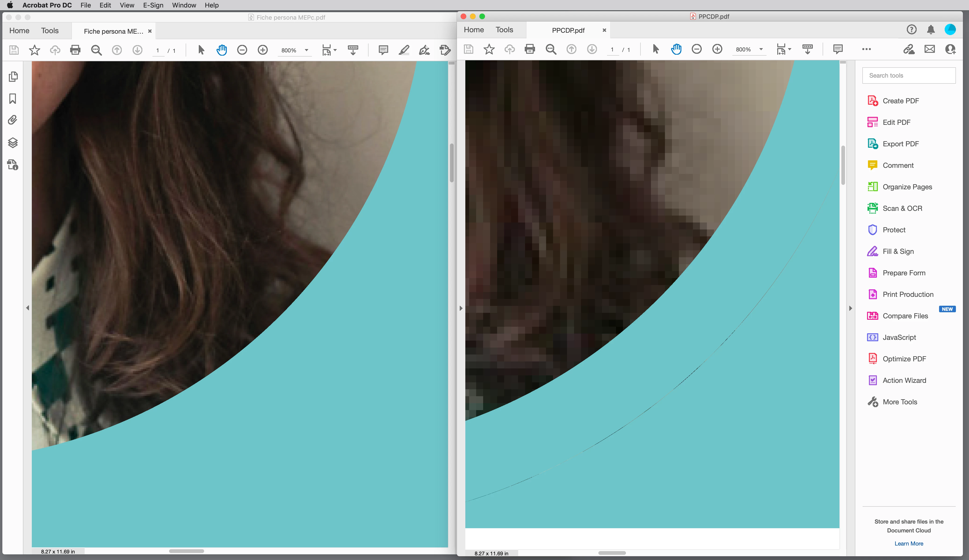
Task: Open the Optimize PDF tool
Action: [x=904, y=359]
